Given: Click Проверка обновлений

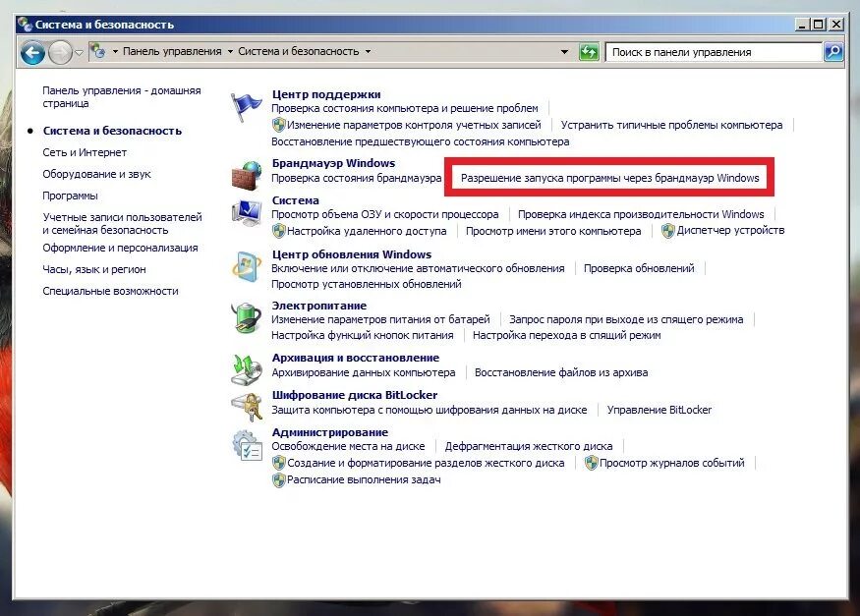Looking at the screenshot, I should click(x=639, y=268).
